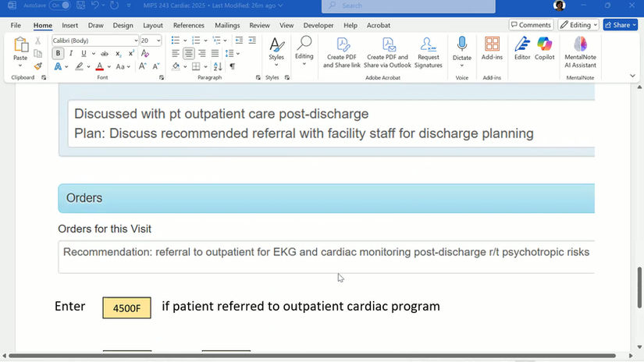Switch to the Draw tab
Viewport: 644px width, 362px height.
click(x=96, y=25)
